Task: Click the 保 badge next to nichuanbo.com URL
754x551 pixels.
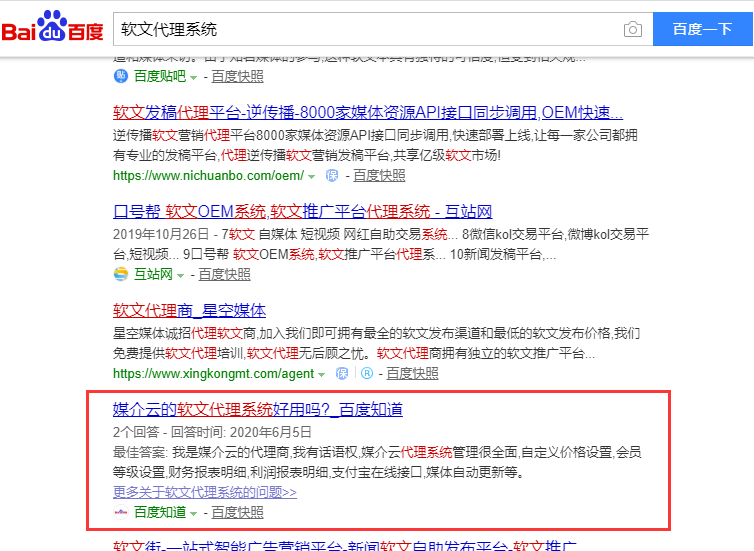Action: click(332, 176)
